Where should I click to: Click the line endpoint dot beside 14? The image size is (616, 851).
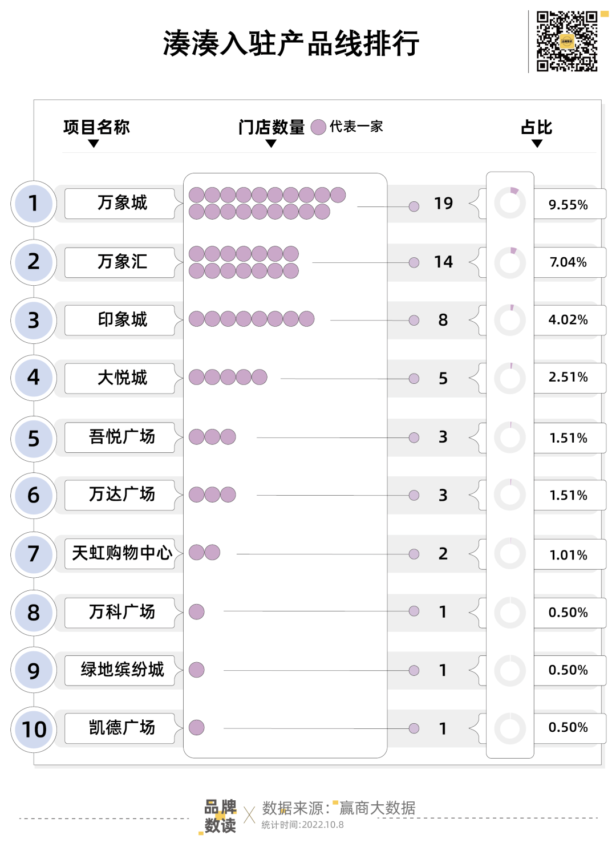click(414, 262)
